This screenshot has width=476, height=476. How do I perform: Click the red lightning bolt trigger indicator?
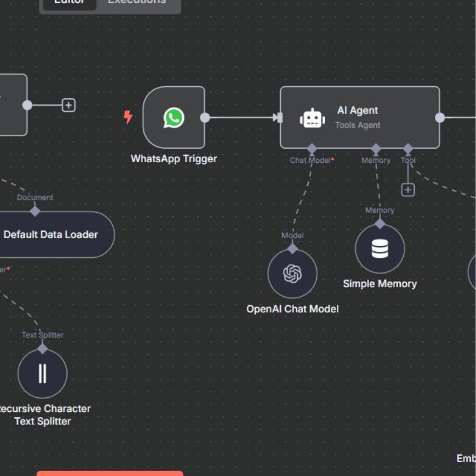(x=128, y=118)
